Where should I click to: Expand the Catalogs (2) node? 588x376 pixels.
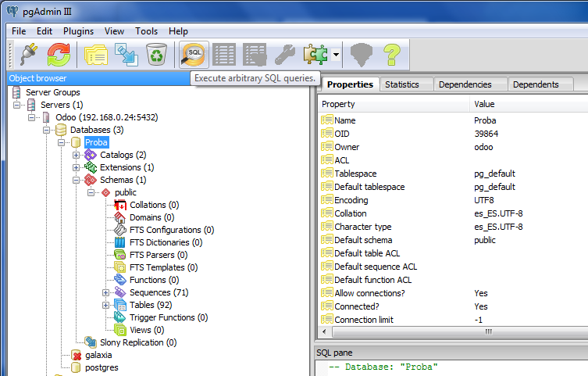(76, 155)
